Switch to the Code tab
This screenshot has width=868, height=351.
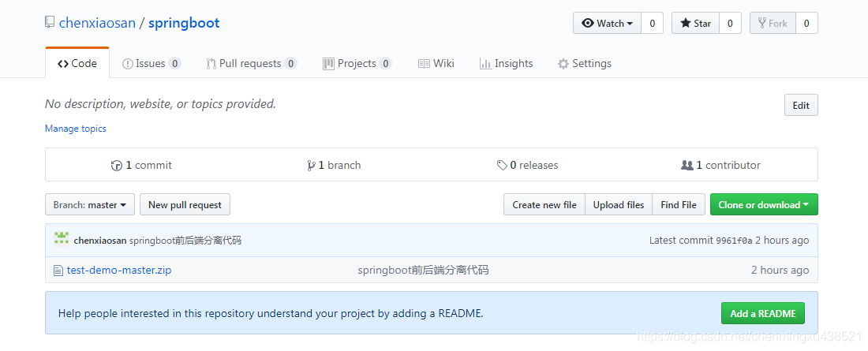pos(77,63)
